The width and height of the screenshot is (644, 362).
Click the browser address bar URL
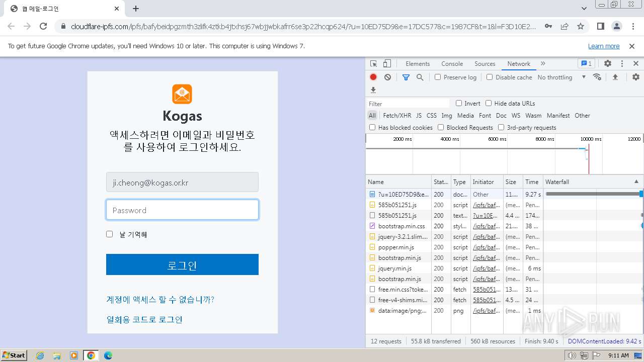(303, 26)
